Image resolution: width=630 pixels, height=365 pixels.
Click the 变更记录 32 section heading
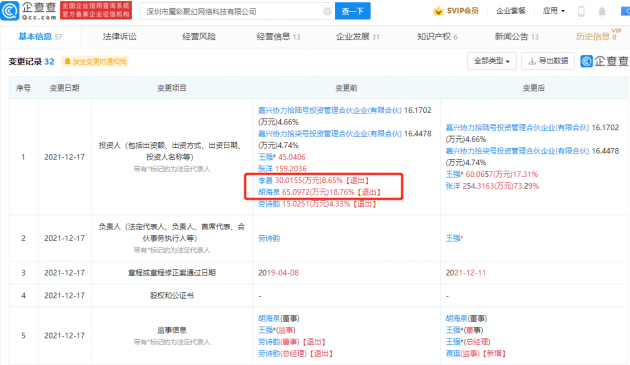pos(31,62)
